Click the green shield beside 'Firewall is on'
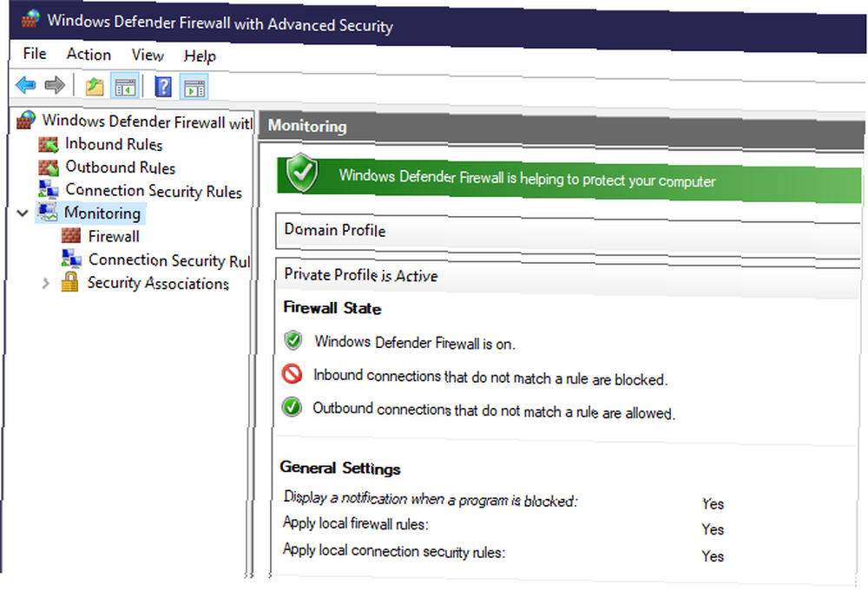This screenshot has width=868, height=591. [293, 340]
